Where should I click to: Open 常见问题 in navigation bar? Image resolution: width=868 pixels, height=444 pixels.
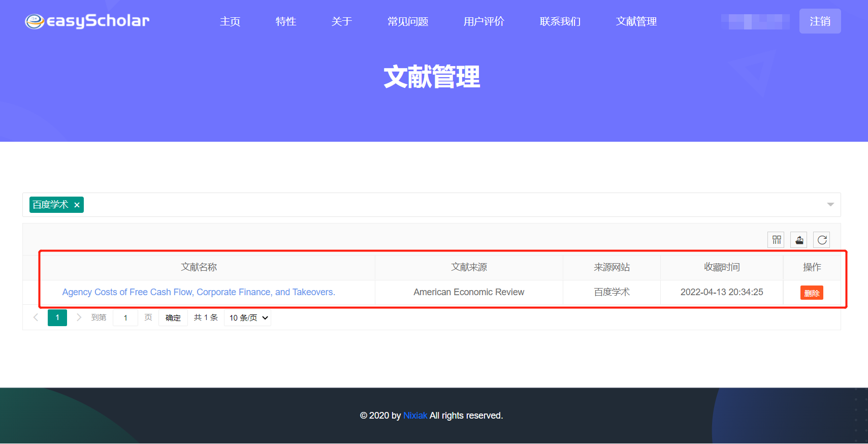tap(408, 21)
